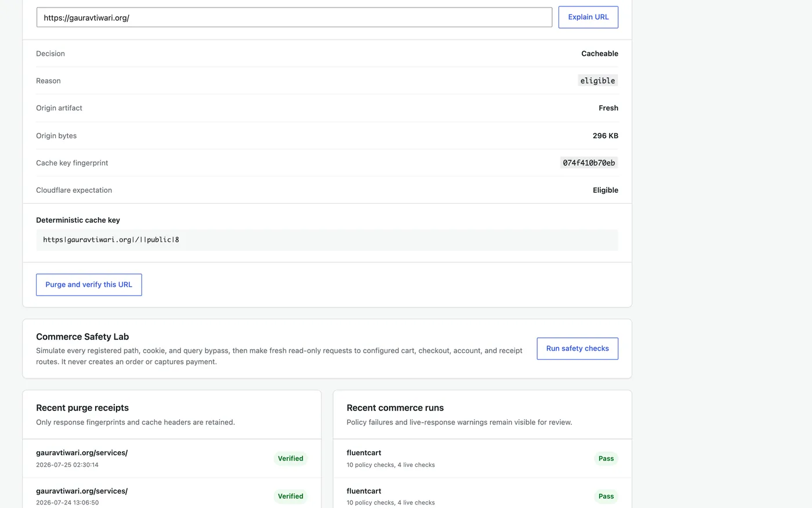Click the Run safety checks button
The height and width of the screenshot is (508, 812).
click(x=577, y=348)
